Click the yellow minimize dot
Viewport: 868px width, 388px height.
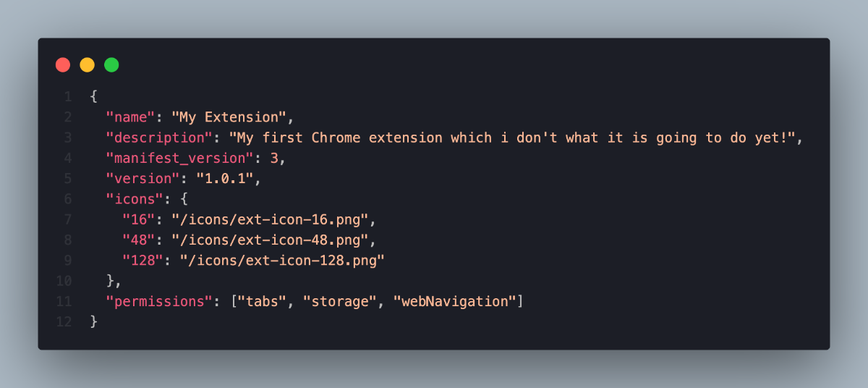87,65
